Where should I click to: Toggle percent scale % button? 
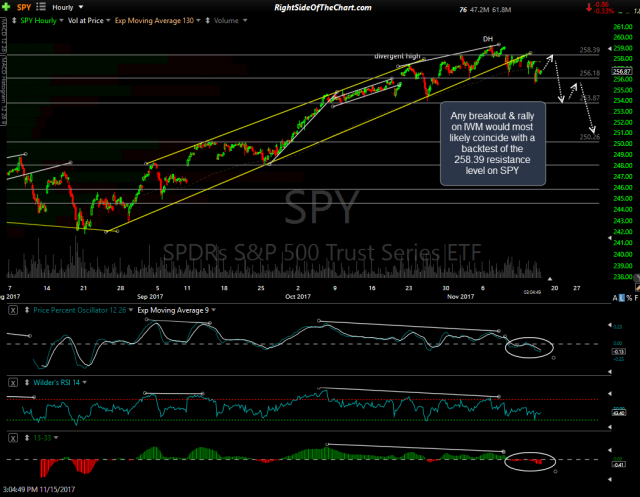(629, 298)
